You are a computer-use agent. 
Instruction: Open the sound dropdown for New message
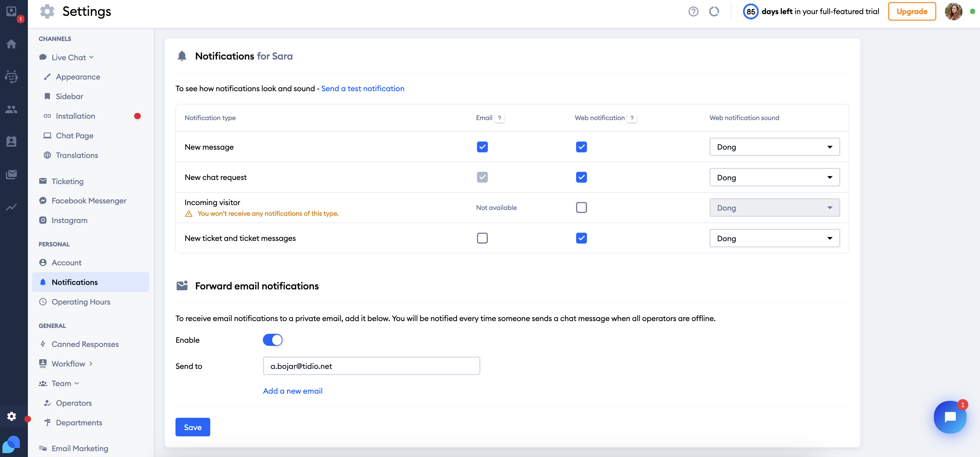(x=774, y=147)
